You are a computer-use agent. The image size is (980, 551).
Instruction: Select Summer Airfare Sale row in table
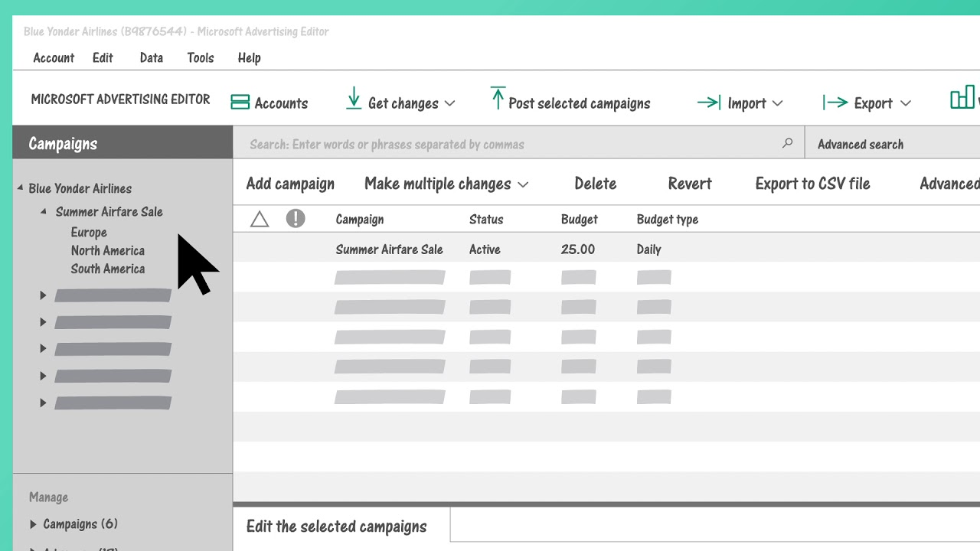point(606,249)
